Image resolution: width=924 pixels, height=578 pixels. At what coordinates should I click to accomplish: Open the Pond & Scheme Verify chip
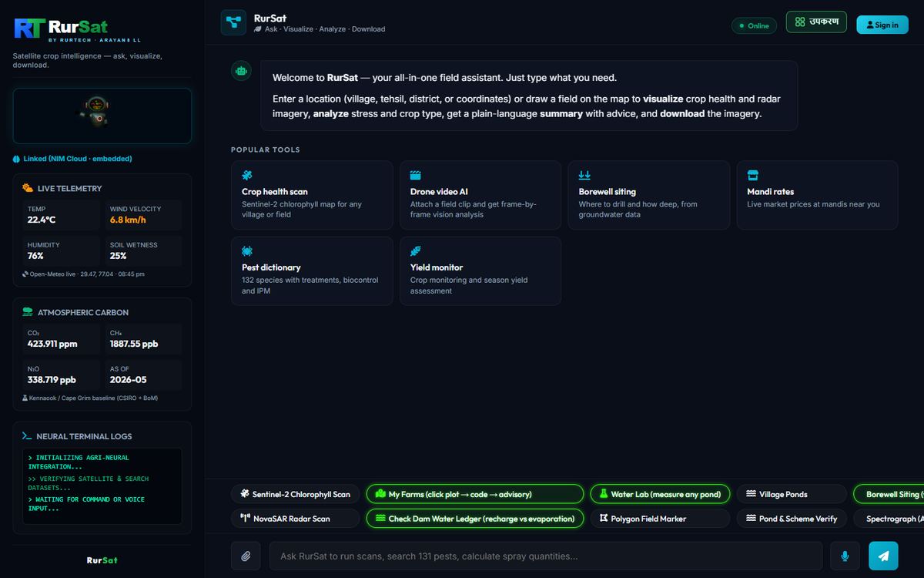coord(792,519)
